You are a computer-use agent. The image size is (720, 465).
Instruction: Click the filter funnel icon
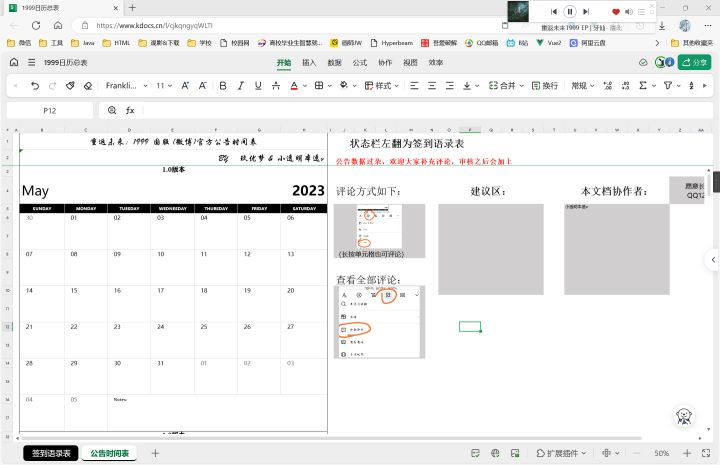pos(668,85)
